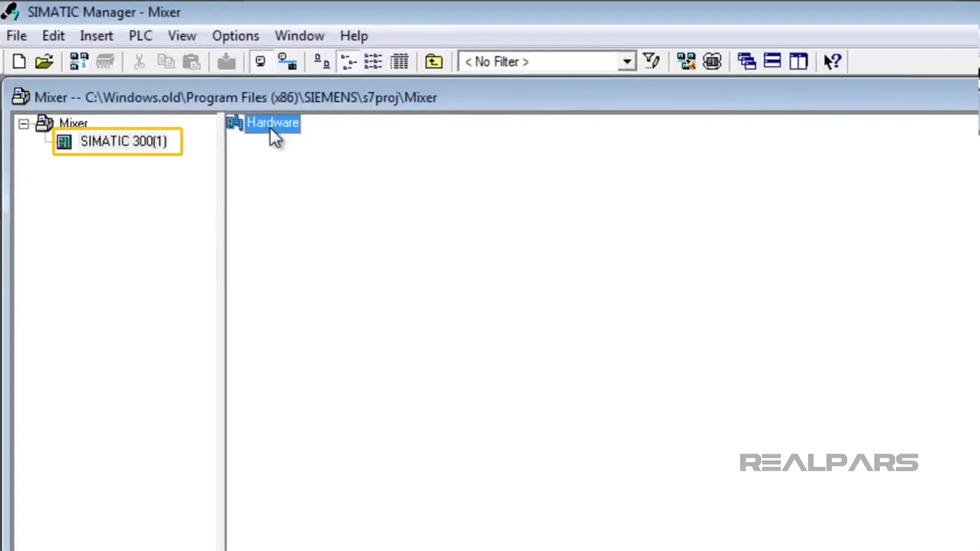The image size is (980, 551).
Task: Click the S7 Memory Card icon
Action: coord(106,62)
